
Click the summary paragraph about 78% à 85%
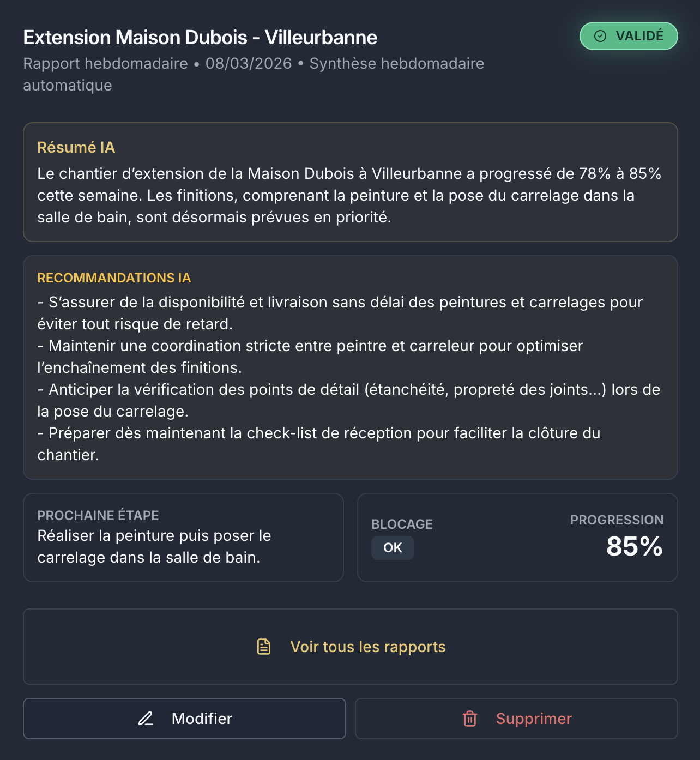[349, 195]
